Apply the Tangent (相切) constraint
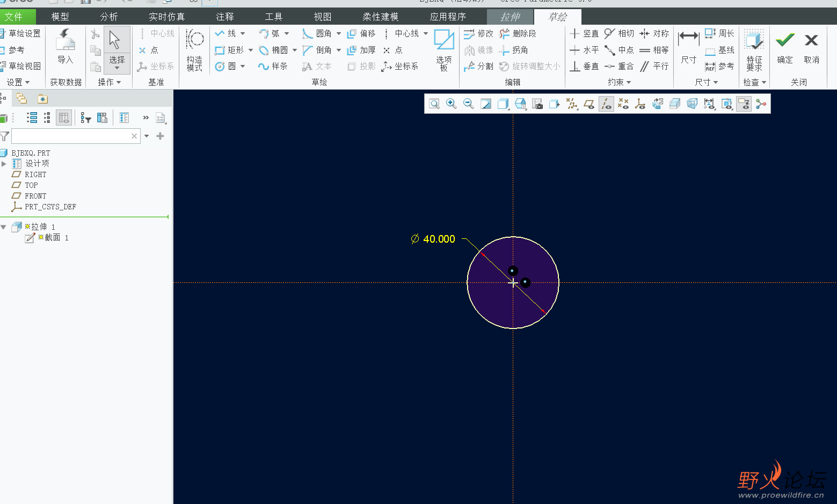 point(619,33)
